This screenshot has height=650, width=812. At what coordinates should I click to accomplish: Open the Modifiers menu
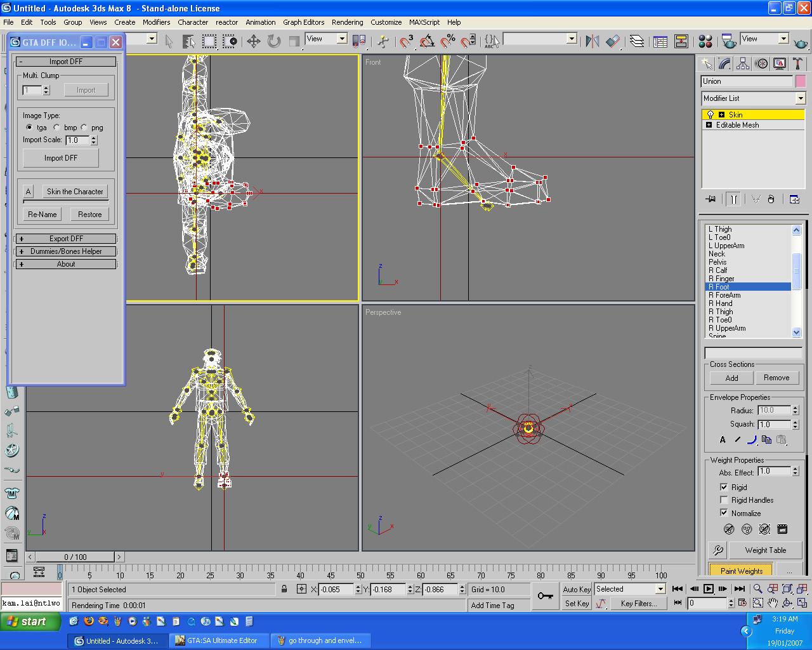(156, 22)
